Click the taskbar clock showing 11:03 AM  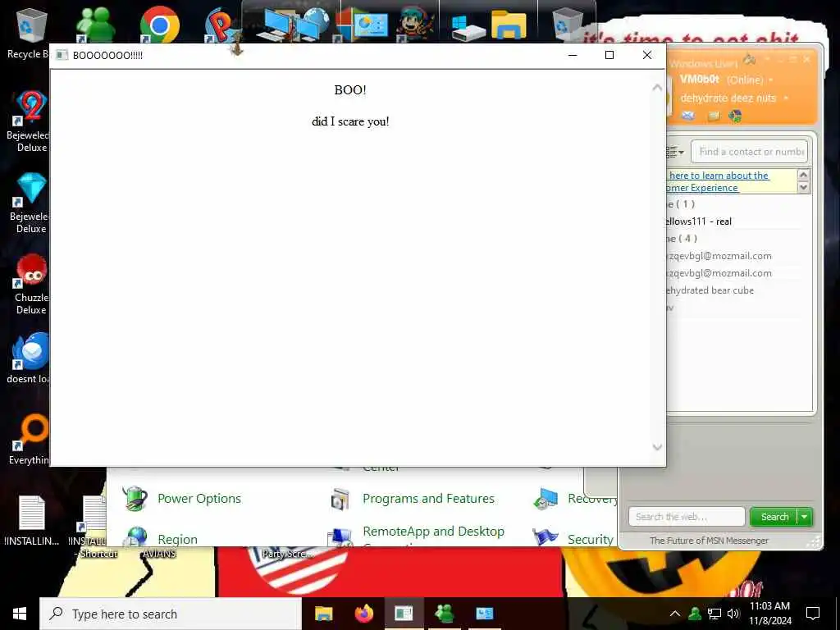(x=769, y=614)
